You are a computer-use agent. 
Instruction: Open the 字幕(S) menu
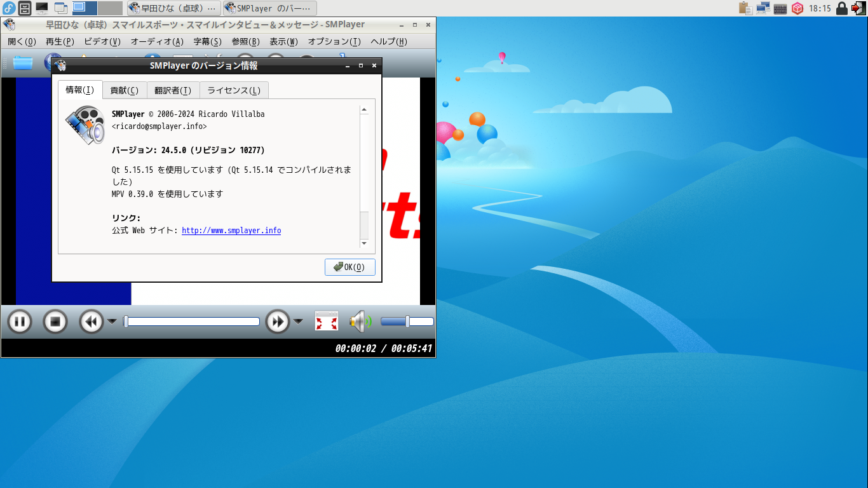pos(208,42)
